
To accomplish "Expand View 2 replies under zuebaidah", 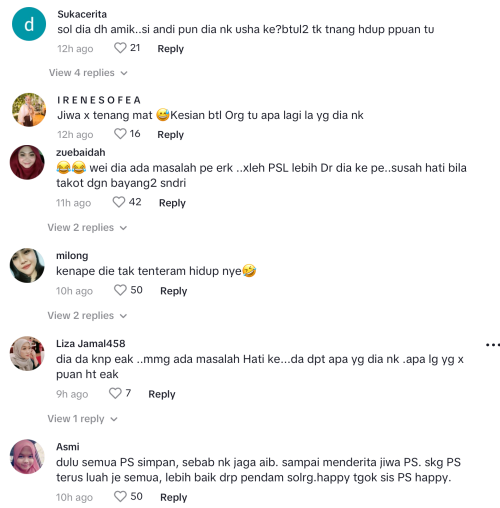I will (87, 227).
